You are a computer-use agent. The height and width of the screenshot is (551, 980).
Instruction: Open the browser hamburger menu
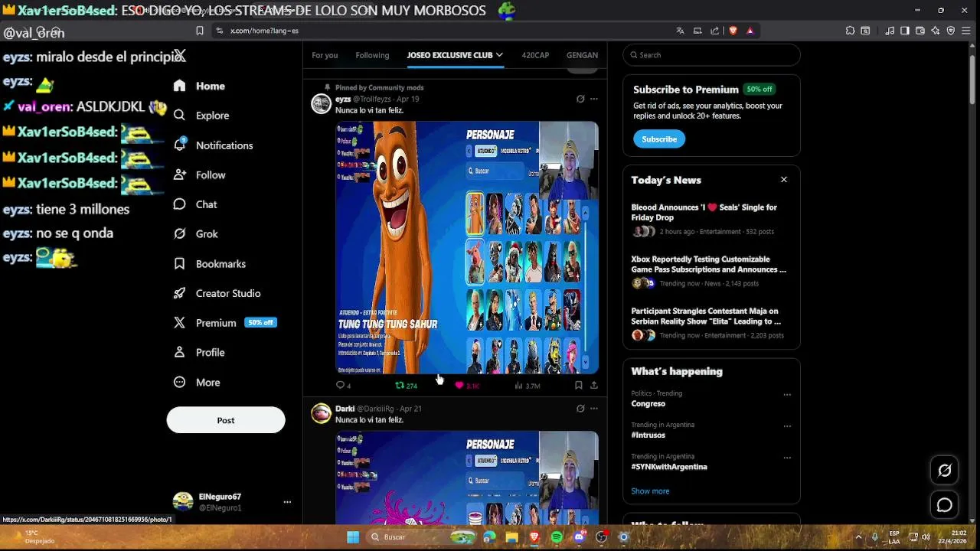(x=968, y=31)
